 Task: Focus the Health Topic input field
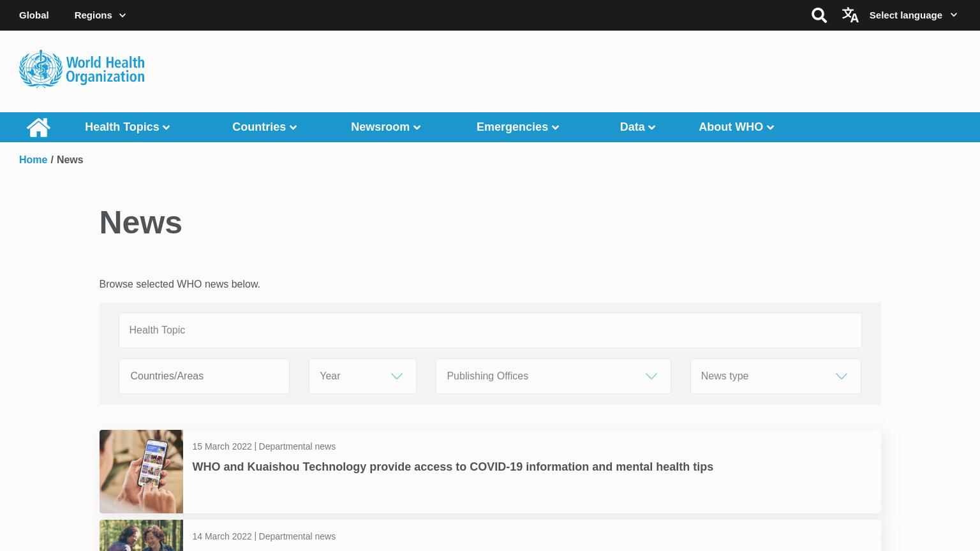(490, 330)
